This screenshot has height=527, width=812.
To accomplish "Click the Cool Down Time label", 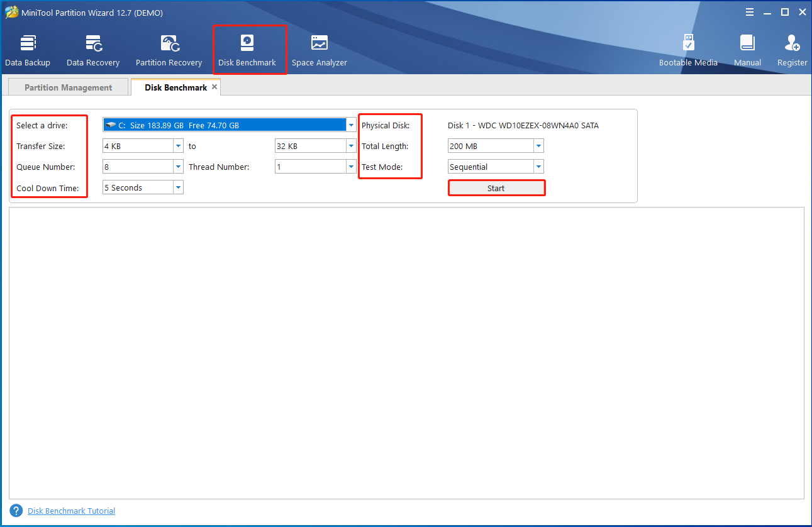I will pyautogui.click(x=47, y=188).
